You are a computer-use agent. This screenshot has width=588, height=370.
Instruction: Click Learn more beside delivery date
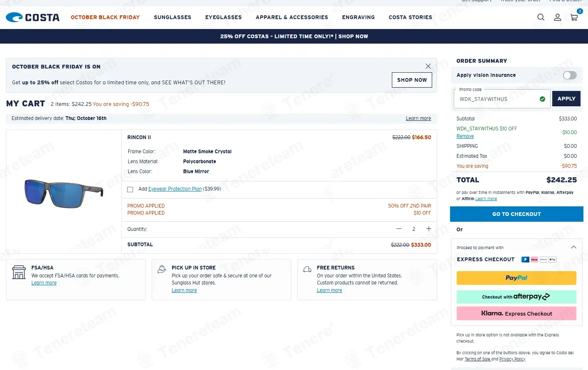(x=418, y=118)
